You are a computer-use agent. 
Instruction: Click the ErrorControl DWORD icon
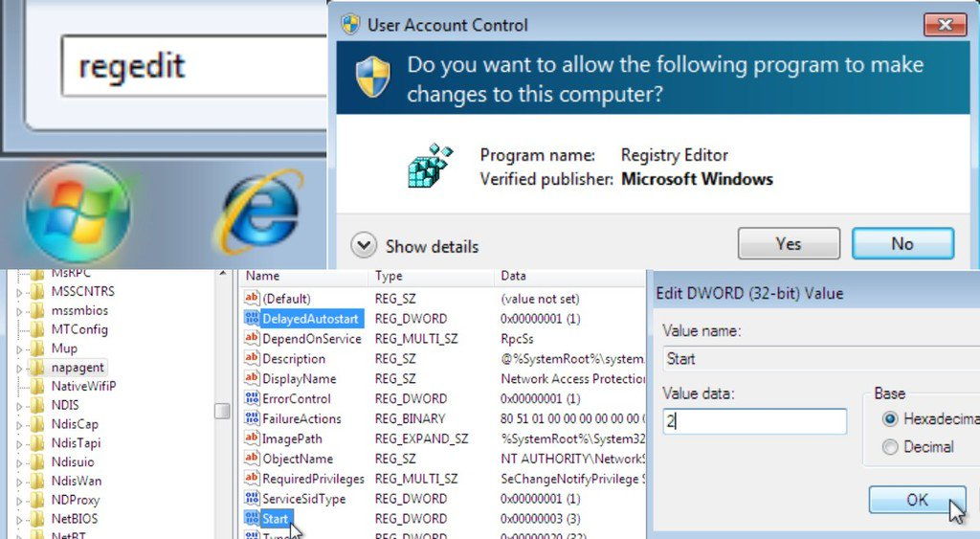click(x=252, y=398)
